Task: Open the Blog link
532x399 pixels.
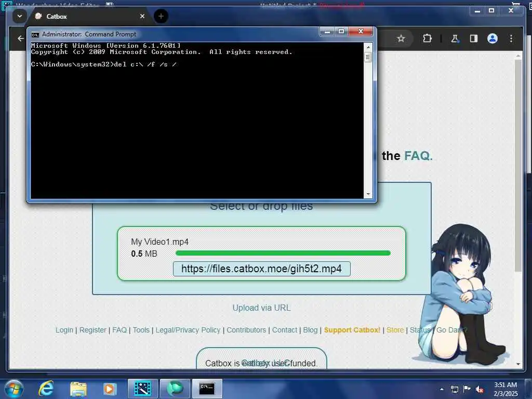Action: (310, 330)
